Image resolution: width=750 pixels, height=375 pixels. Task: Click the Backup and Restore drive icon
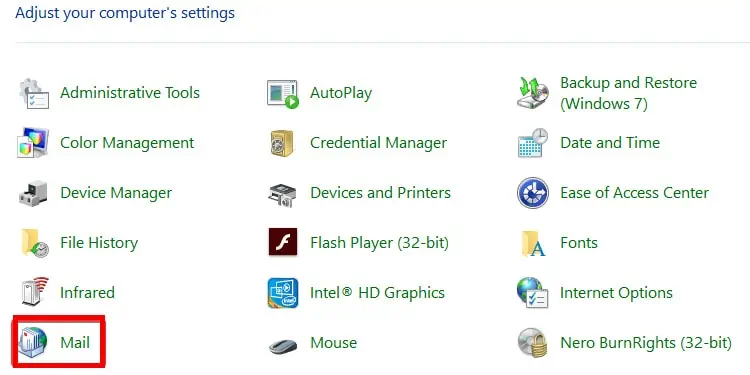(x=533, y=93)
